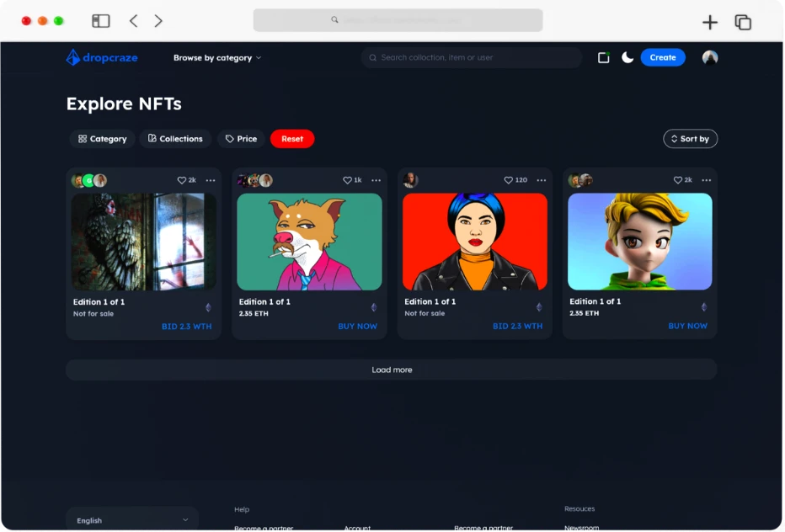
Task: Click BUY NOW on the fox NFT
Action: (x=357, y=326)
